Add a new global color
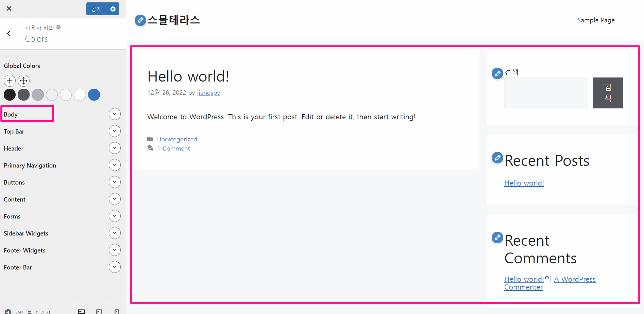This screenshot has width=644, height=314. pyautogui.click(x=10, y=81)
